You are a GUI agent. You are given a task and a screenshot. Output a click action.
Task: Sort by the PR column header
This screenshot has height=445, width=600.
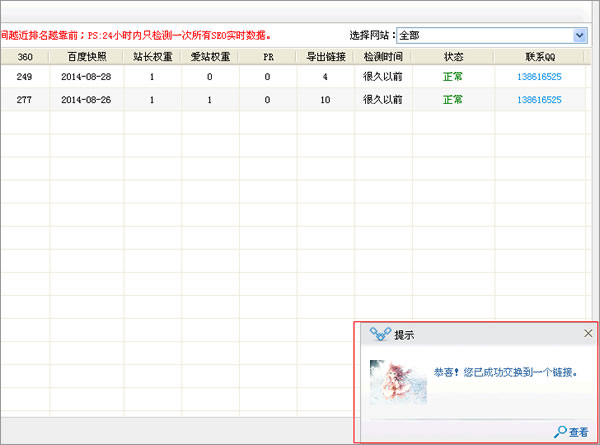(267, 57)
